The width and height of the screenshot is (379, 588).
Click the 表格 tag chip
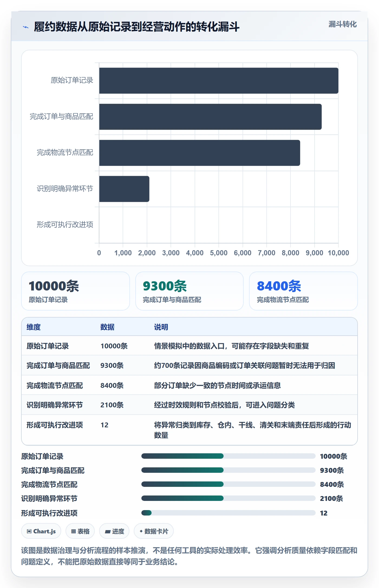point(80,531)
